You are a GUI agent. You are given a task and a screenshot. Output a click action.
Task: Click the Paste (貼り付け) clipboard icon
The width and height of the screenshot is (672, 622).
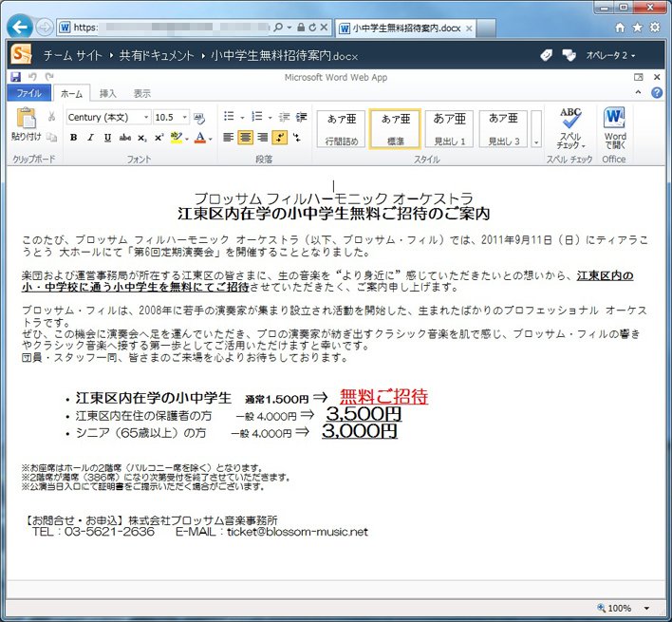27,119
